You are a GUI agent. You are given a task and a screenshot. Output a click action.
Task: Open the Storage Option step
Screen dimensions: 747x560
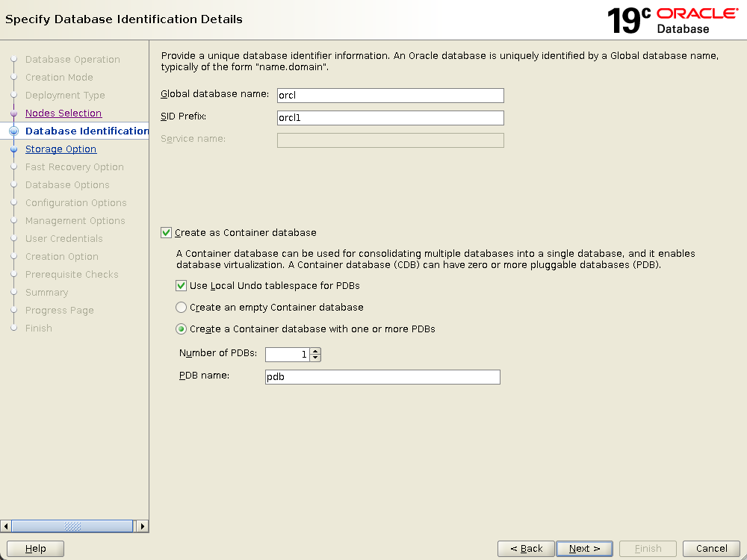point(61,149)
